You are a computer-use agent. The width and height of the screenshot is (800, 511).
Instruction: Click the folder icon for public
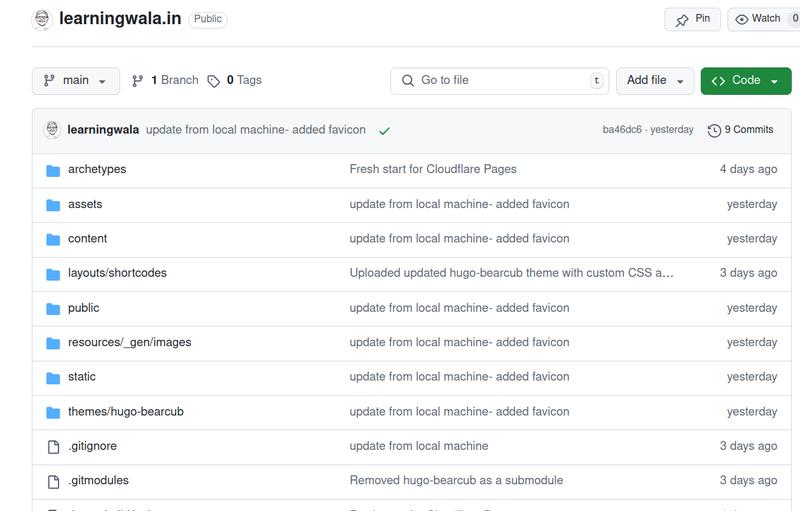(x=53, y=309)
